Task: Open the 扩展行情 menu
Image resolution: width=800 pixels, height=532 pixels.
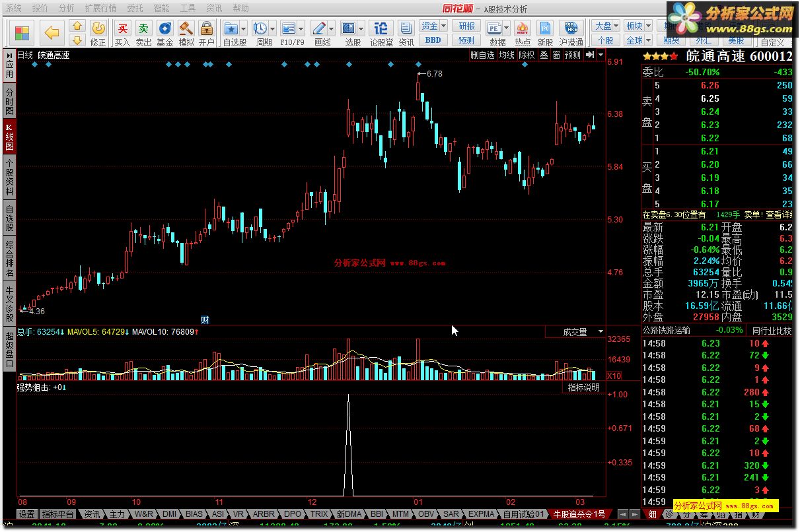Action: (101, 8)
